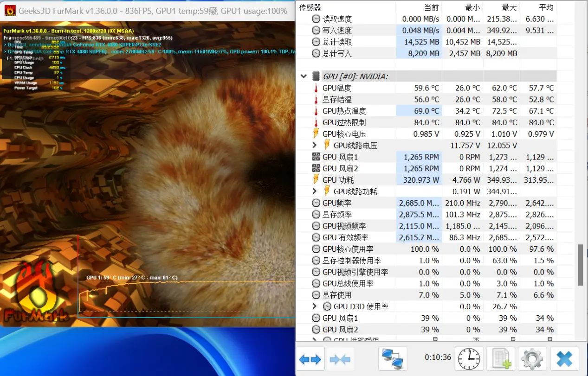Open remote monitoring via the dual-monitor icon
The width and height of the screenshot is (588, 376).
click(x=393, y=358)
